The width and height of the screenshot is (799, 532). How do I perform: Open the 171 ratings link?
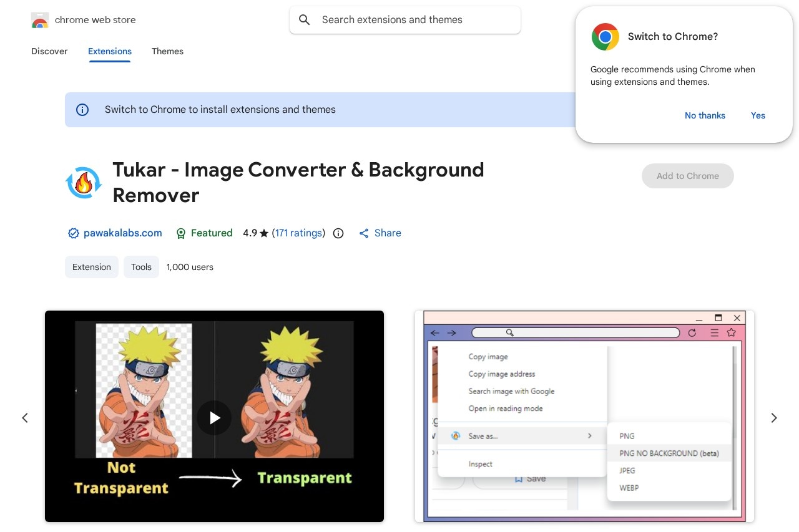298,233
